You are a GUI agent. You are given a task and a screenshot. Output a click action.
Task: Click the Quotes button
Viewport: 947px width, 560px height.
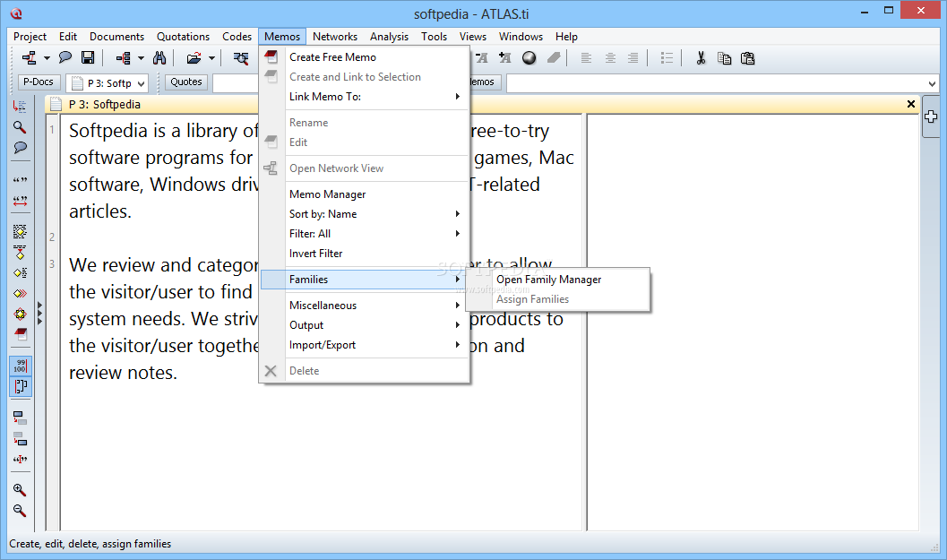(x=186, y=82)
